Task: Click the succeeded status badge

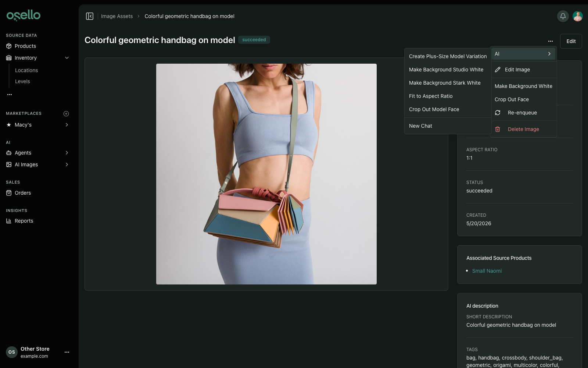Action: 254,40
